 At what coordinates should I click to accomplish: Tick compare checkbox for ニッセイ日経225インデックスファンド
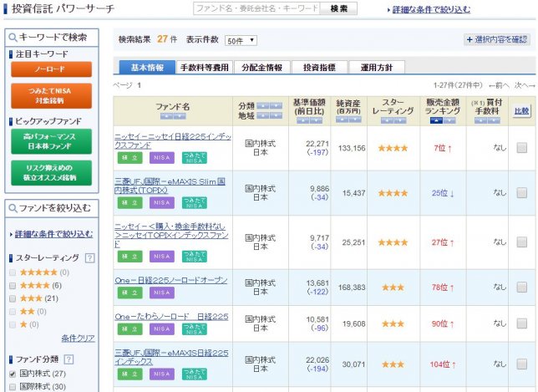(522, 148)
